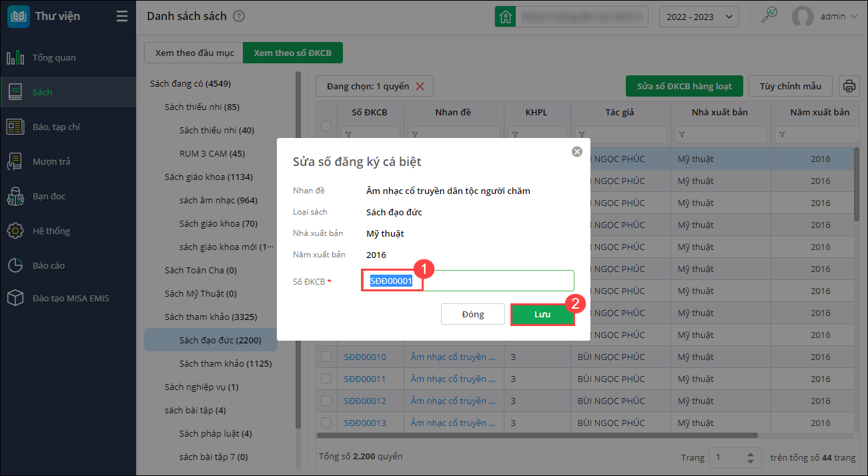Click the table horizontal scrollbar
This screenshot has width=868, height=476.
[x=538, y=435]
